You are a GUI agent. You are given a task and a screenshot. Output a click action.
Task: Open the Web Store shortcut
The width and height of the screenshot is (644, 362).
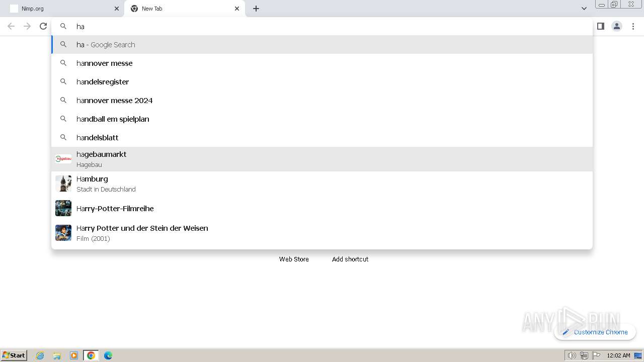(294, 259)
